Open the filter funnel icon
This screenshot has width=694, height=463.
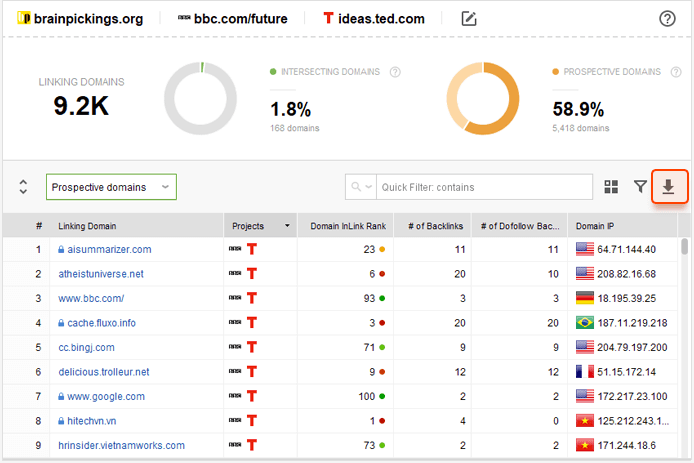(640, 186)
